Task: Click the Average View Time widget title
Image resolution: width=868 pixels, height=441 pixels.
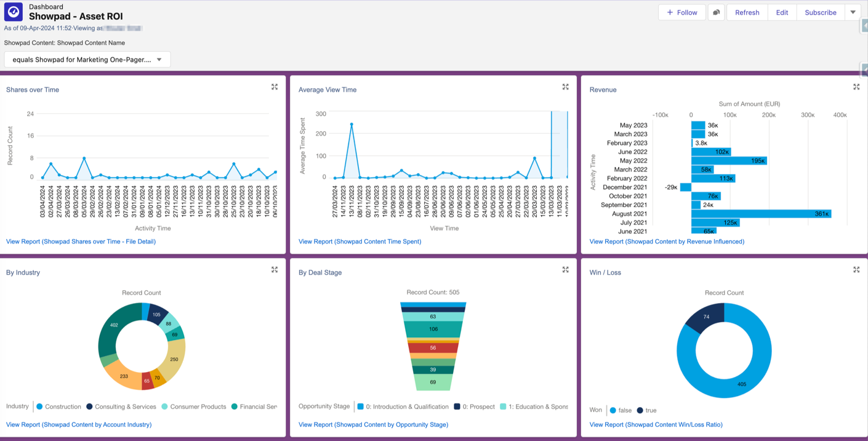Action: 328,90
